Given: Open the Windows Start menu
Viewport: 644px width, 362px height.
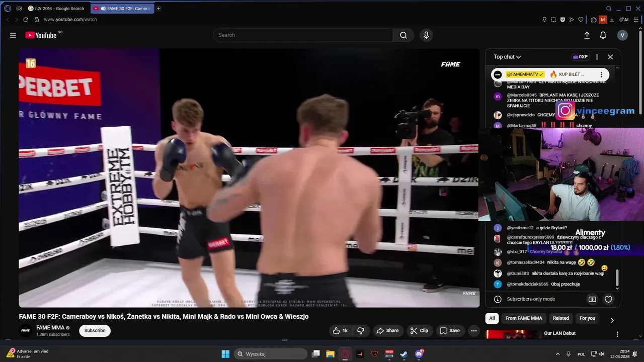Looking at the screenshot, I should [x=225, y=354].
